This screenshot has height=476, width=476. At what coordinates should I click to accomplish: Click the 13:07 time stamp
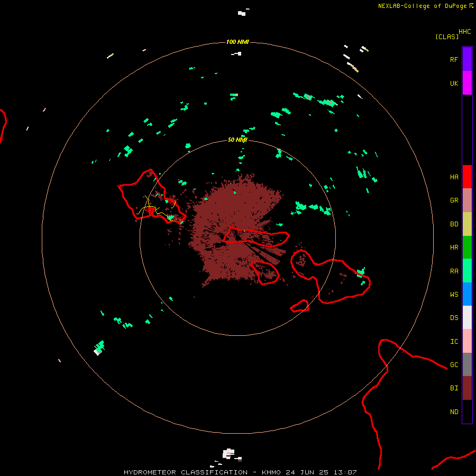click(344, 472)
